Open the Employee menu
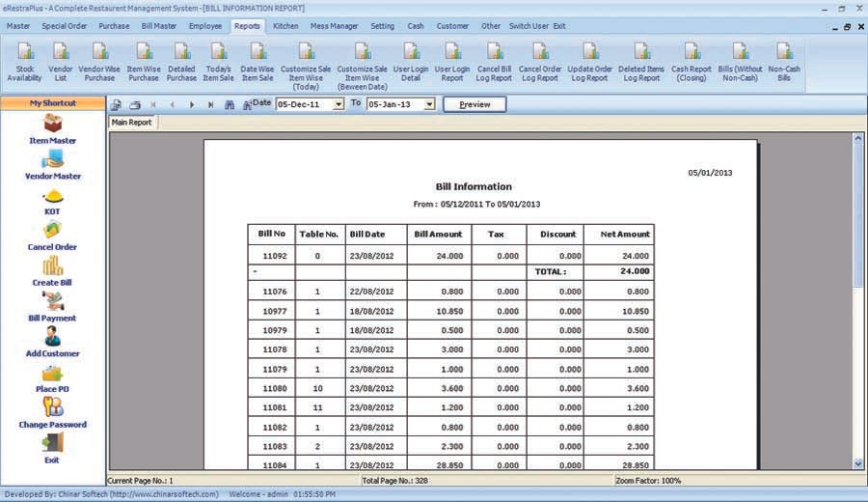 (x=205, y=26)
